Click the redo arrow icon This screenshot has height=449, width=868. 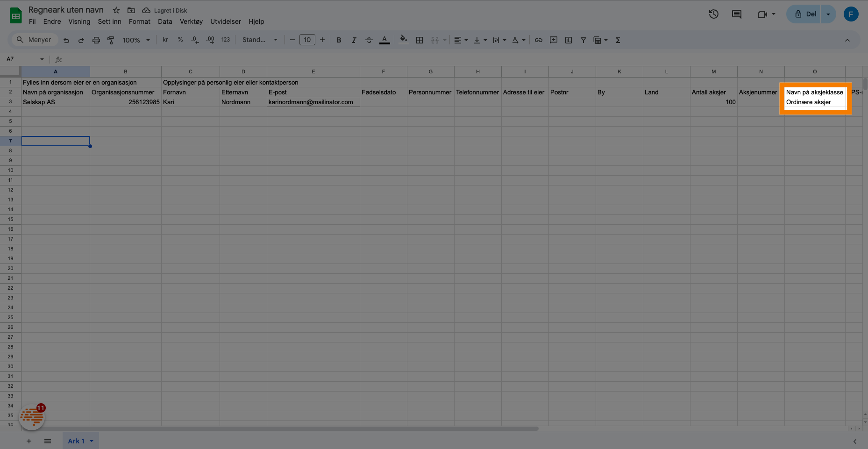(x=81, y=40)
